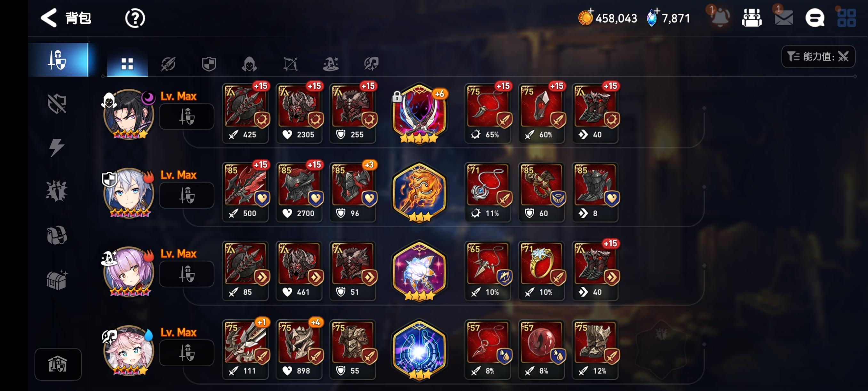This screenshot has height=391, width=868.
Task: Filter heroes by the mage hat tab
Action: [x=331, y=63]
